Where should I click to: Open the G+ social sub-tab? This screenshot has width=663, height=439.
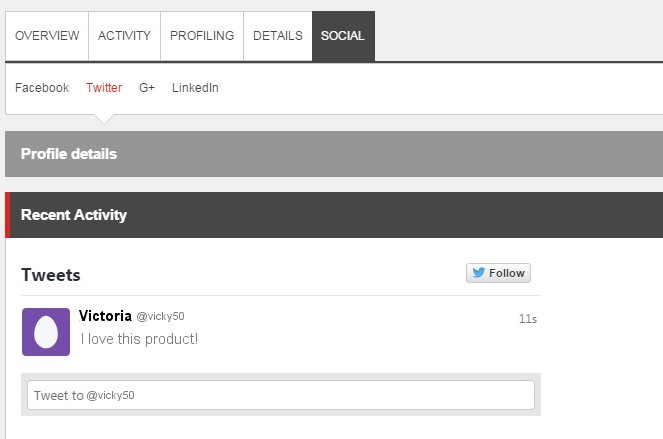(x=147, y=88)
